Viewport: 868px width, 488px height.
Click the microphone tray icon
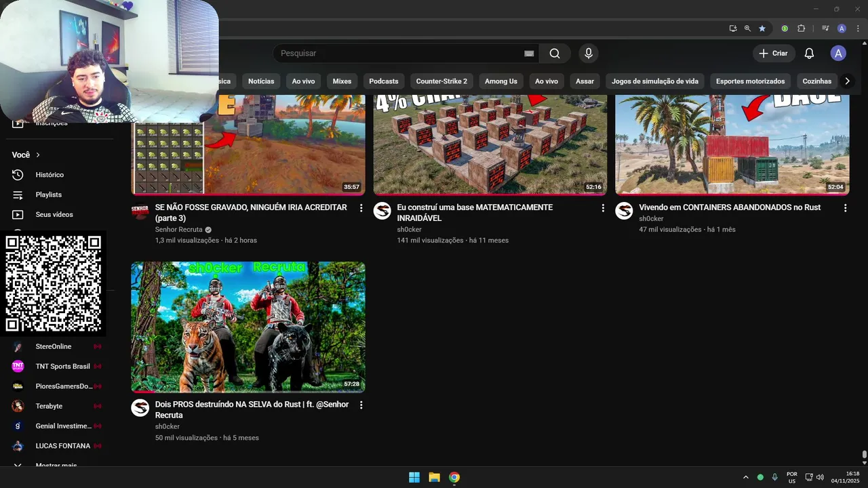[x=774, y=477]
